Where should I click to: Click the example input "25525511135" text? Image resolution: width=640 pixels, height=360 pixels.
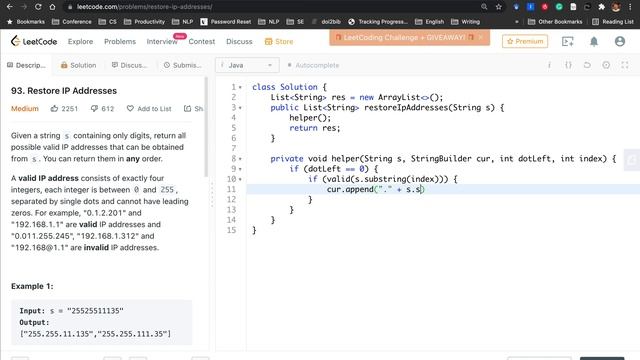[x=95, y=311]
